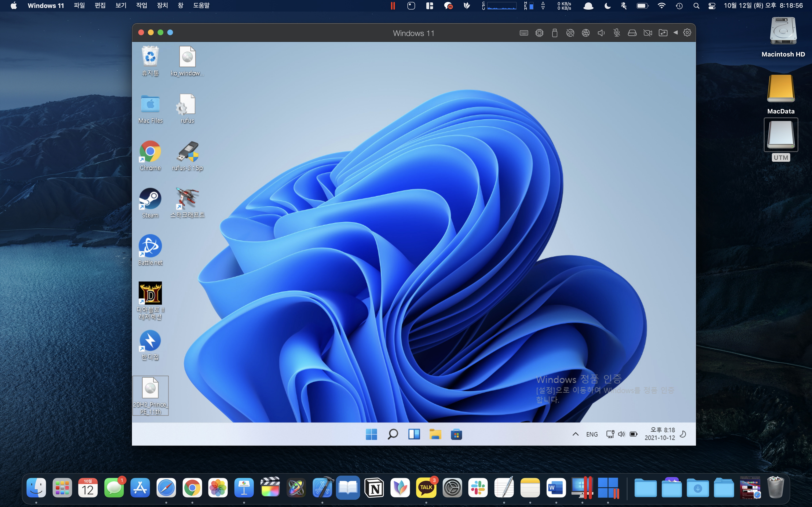Open the USB devices icon

click(555, 33)
